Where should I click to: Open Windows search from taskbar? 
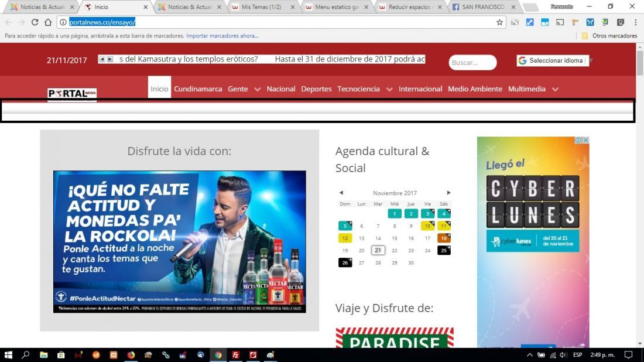pyautogui.click(x=25, y=355)
